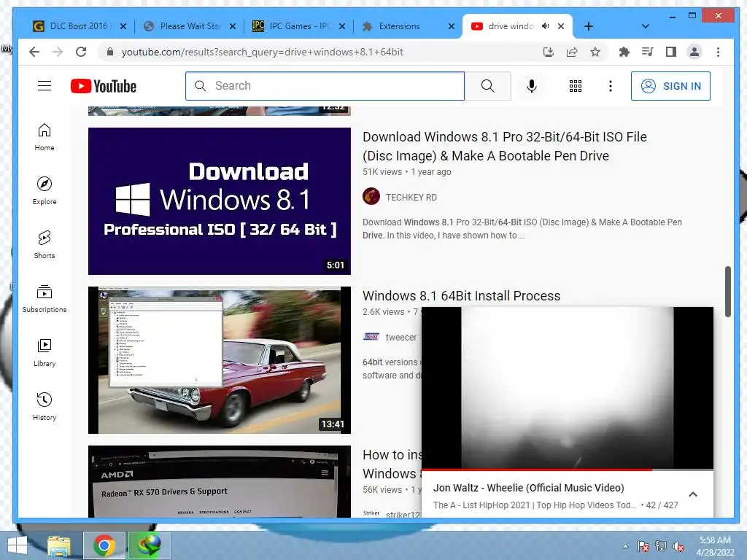The image size is (747, 560).
Task: Show hidden system tray icons arrow
Action: click(x=625, y=546)
